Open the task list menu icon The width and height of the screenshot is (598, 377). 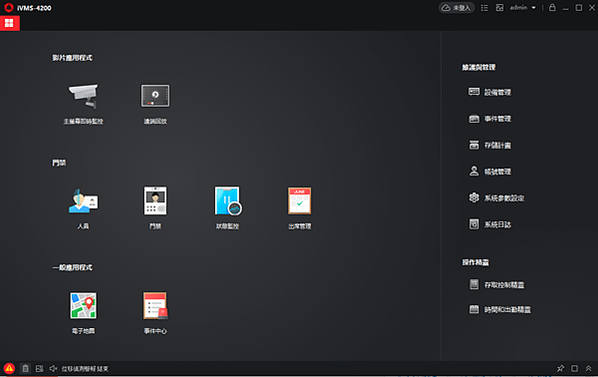(484, 8)
